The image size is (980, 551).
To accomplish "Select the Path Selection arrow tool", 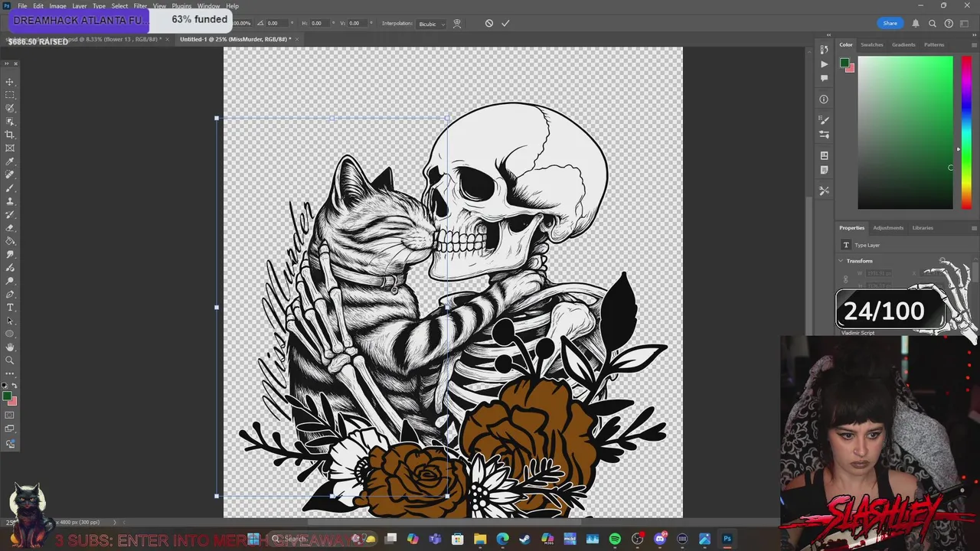I will (10, 321).
